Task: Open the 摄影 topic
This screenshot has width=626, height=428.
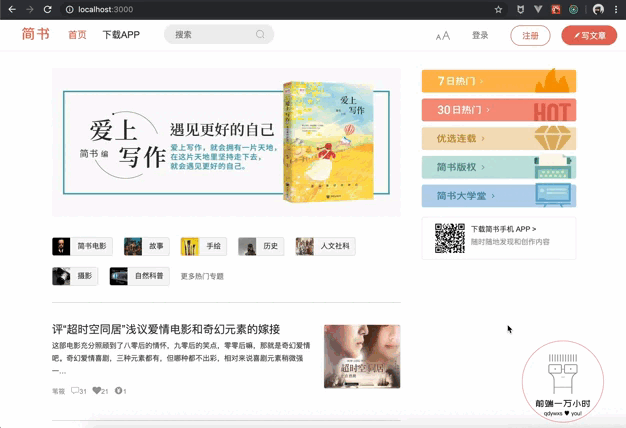Action: (75, 276)
